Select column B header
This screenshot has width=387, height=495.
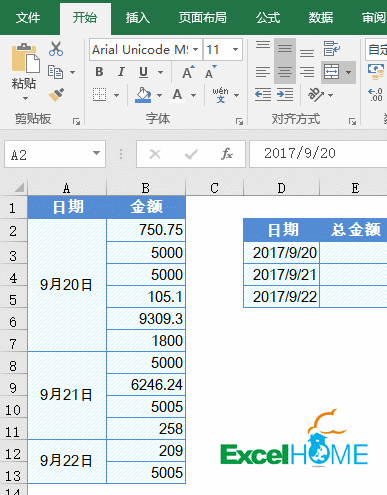(x=146, y=188)
